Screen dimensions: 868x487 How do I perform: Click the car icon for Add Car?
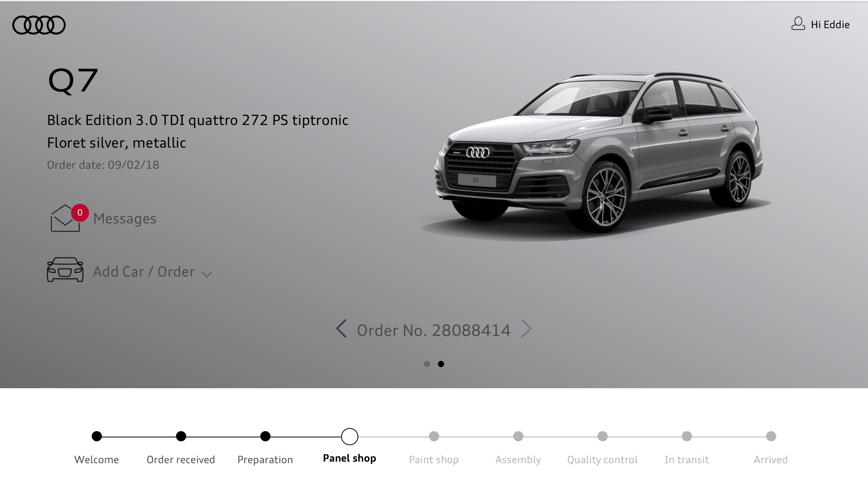[x=65, y=269]
